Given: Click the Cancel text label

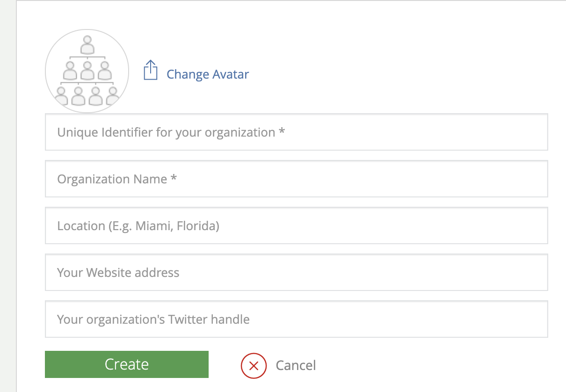Looking at the screenshot, I should click(x=296, y=365).
